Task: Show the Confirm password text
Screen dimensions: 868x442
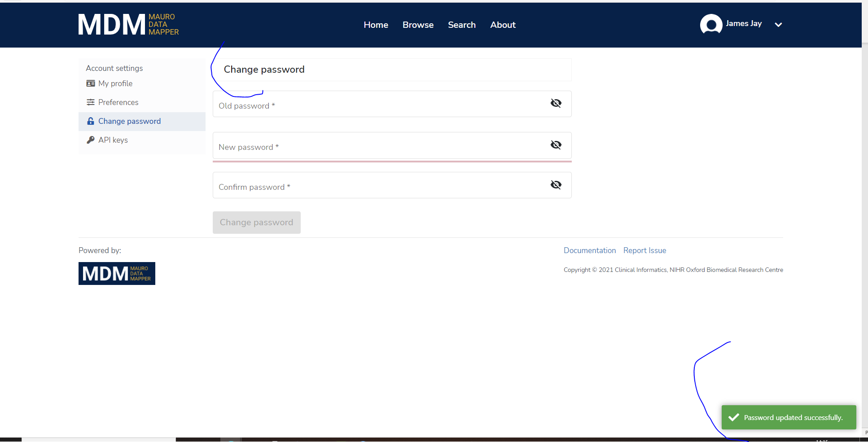Action: (x=556, y=184)
